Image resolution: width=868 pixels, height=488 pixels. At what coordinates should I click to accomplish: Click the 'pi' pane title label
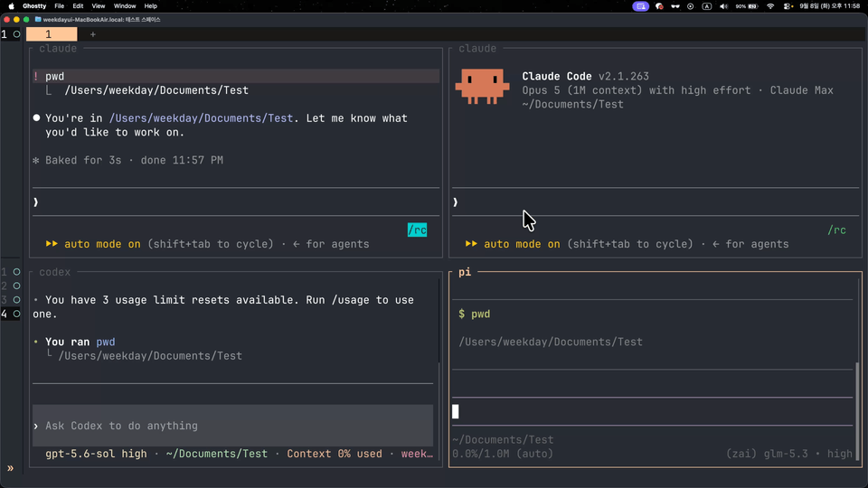[465, 272]
